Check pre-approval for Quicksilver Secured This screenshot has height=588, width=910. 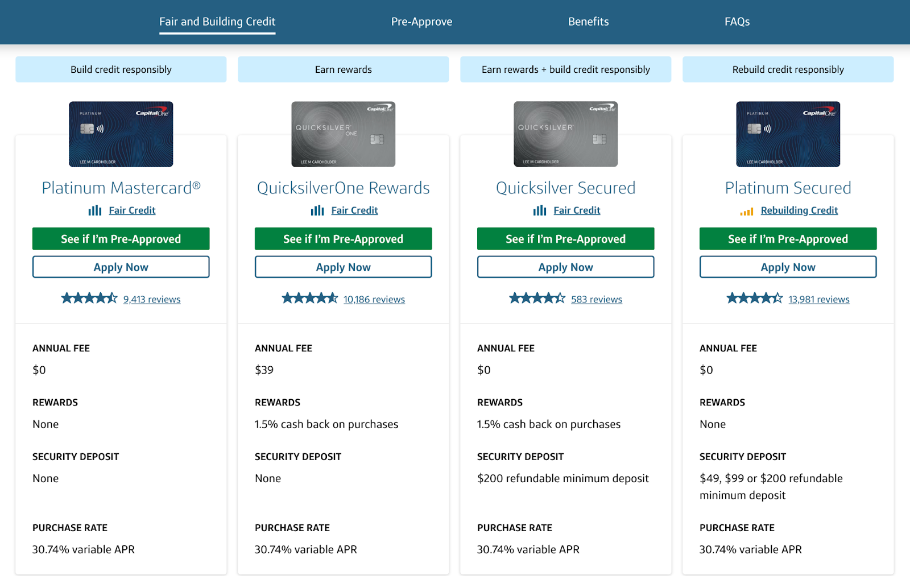pos(566,239)
